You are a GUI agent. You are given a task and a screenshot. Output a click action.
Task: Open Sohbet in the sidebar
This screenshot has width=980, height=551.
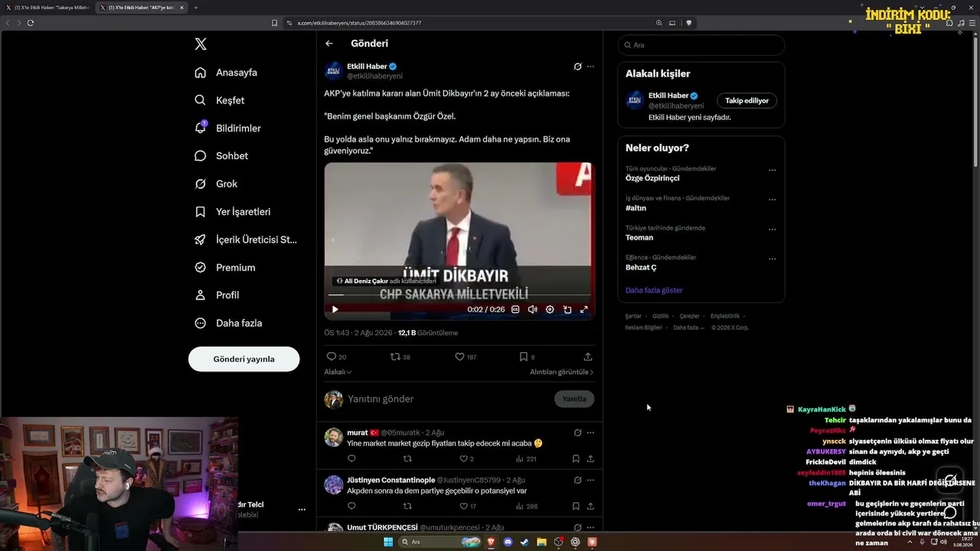click(221, 156)
